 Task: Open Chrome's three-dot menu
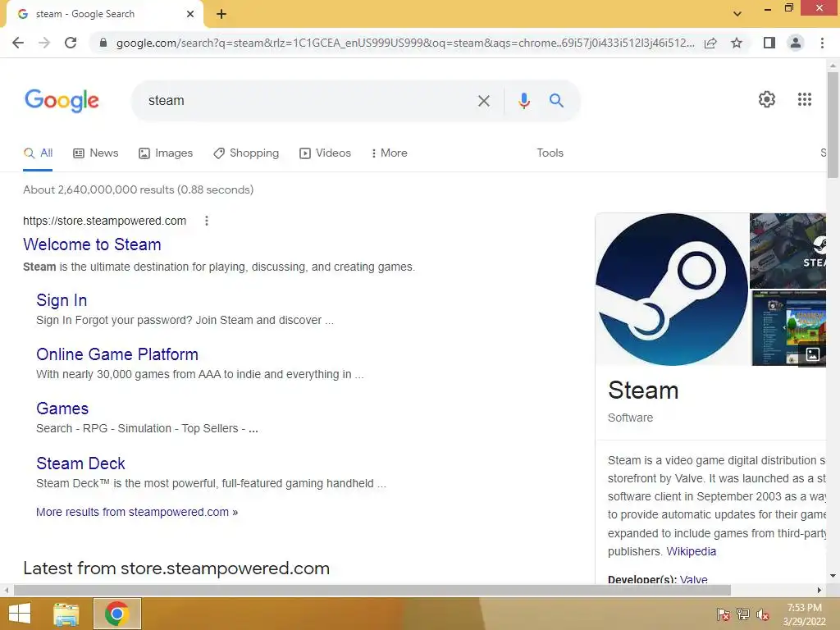[x=822, y=43]
